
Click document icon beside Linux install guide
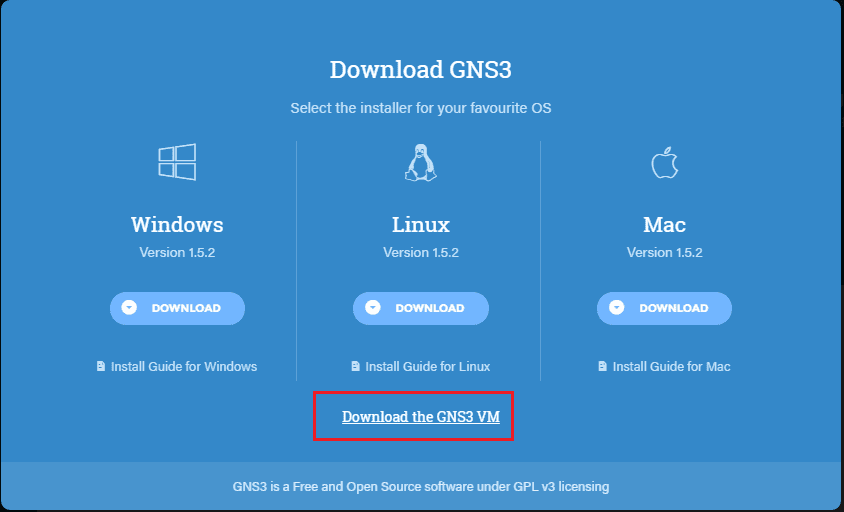coord(355,366)
